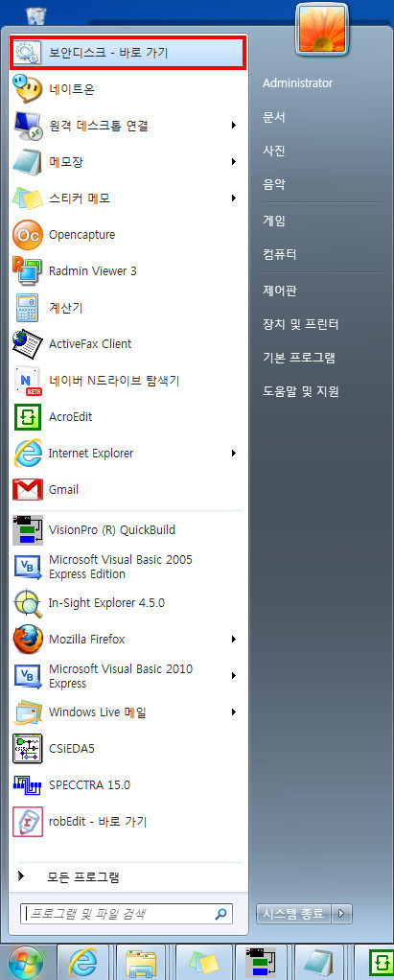Expand the 스티커 메모 jump list arrow
The image size is (394, 980).
234,198
